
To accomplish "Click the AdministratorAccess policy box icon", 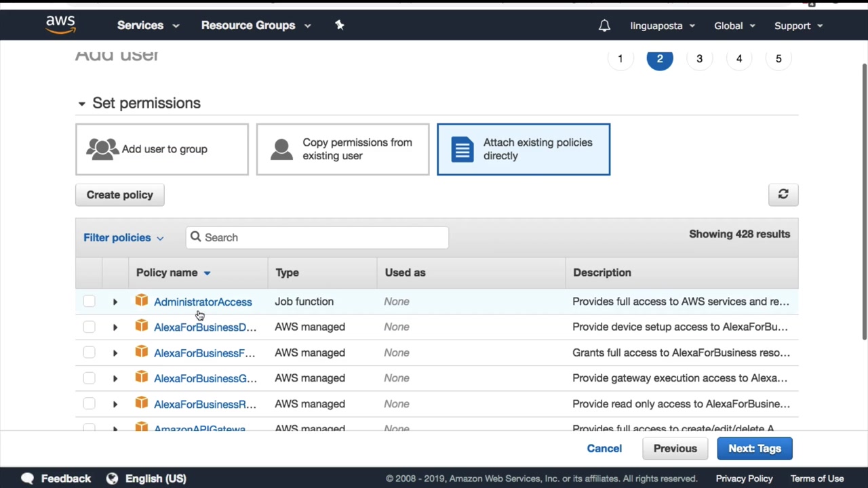I will [x=142, y=301].
